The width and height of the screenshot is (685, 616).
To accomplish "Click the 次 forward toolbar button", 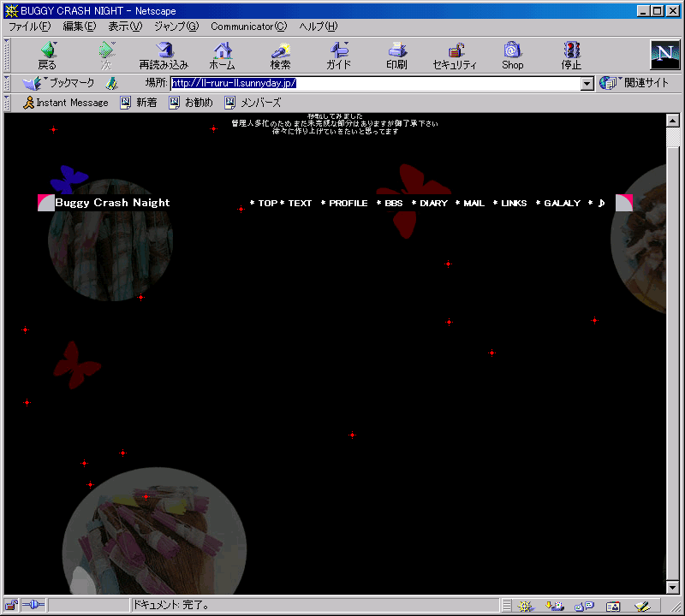I will click(x=106, y=56).
